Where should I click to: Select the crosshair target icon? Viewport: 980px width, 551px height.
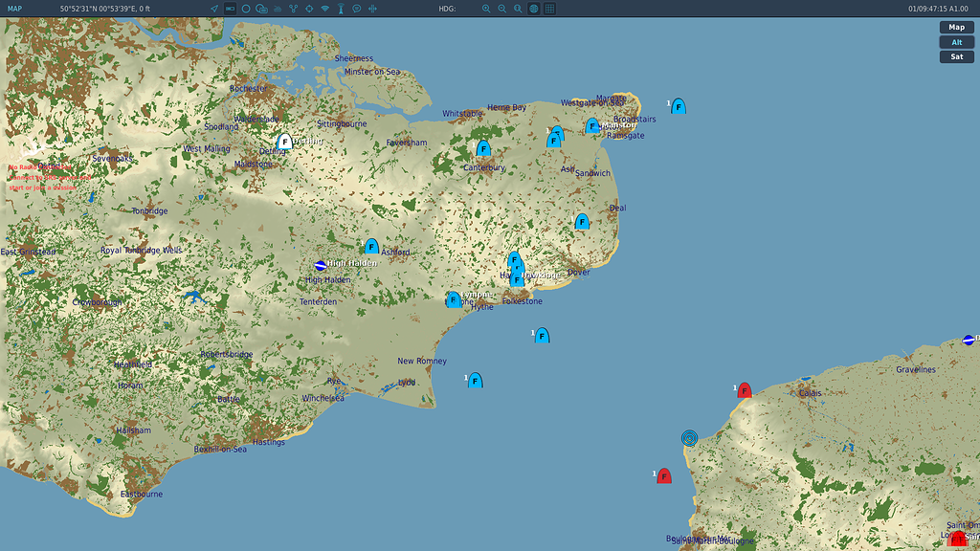[x=309, y=9]
